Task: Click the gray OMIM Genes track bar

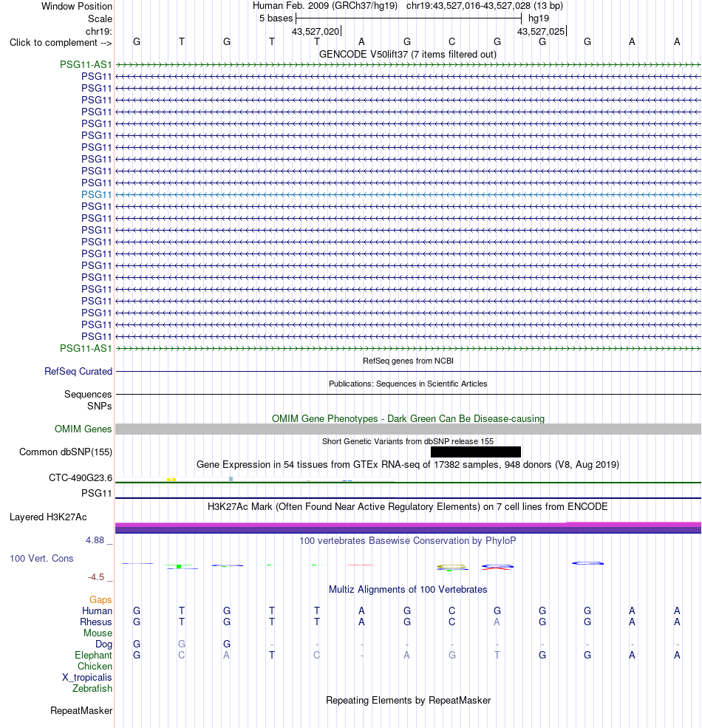Action: click(x=408, y=429)
